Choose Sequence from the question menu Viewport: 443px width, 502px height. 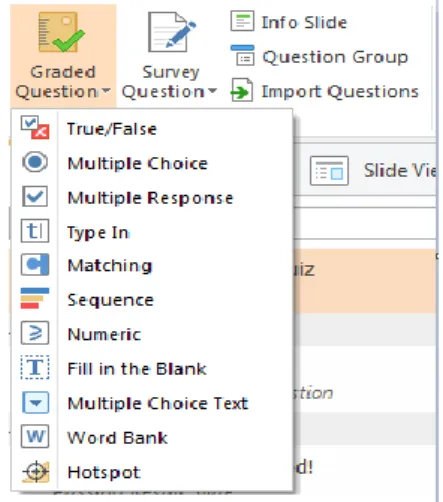(x=110, y=300)
